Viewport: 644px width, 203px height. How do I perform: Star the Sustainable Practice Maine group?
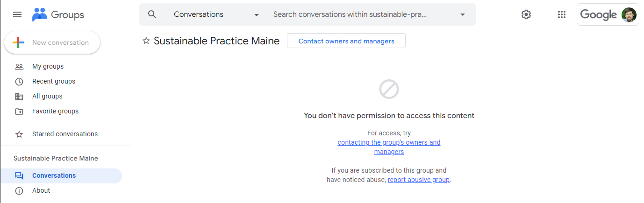pyautogui.click(x=146, y=41)
